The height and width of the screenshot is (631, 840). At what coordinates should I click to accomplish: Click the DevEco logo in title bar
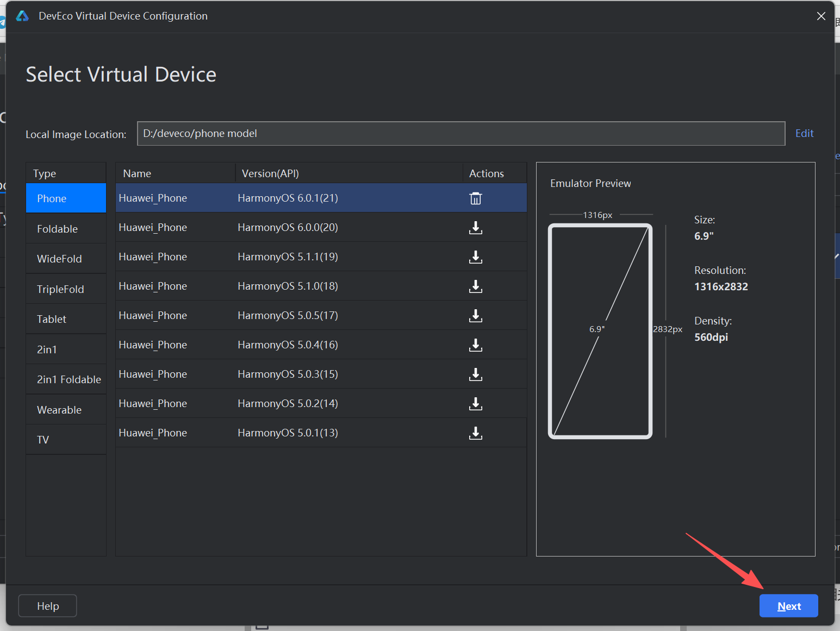pos(22,16)
